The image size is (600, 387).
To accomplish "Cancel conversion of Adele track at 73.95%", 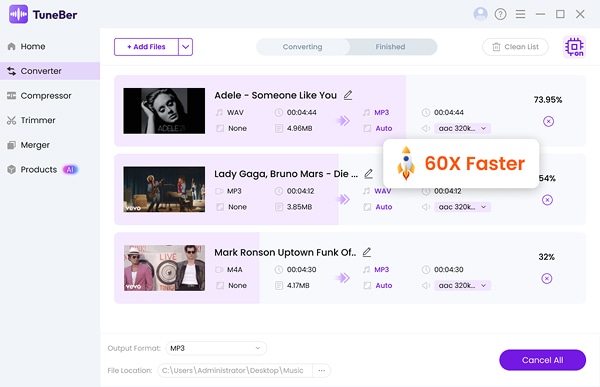I will pyautogui.click(x=548, y=121).
